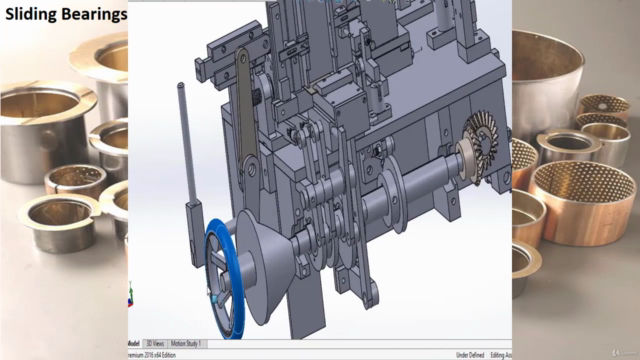The image size is (640, 360).
Task: Switch to the Model tab
Action: tap(134, 344)
